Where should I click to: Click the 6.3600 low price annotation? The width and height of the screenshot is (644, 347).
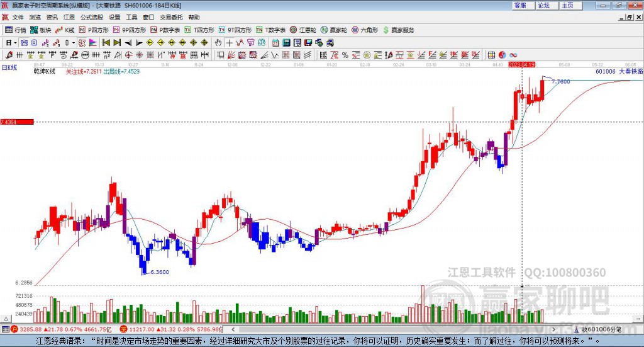[x=159, y=272]
